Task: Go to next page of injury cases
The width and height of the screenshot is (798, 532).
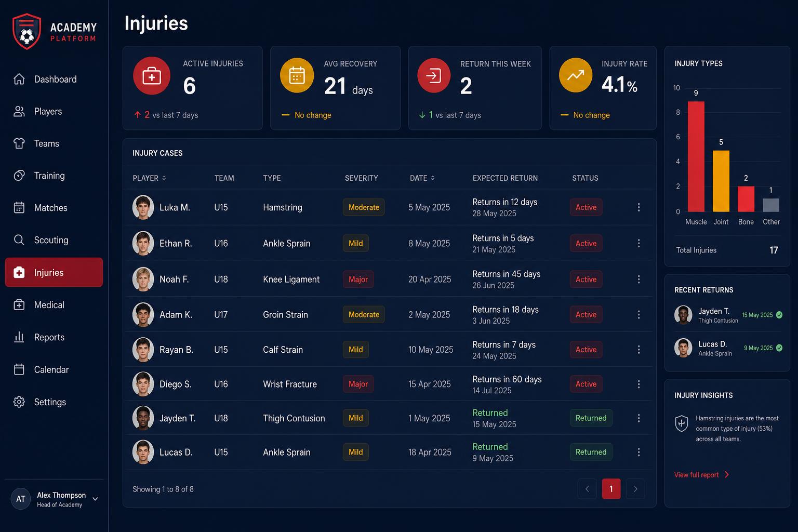Action: (x=635, y=489)
